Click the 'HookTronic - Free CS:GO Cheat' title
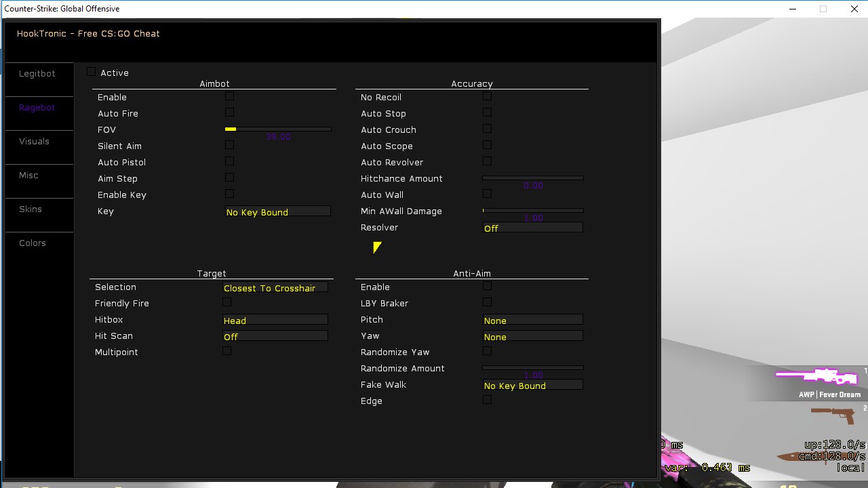 point(88,33)
